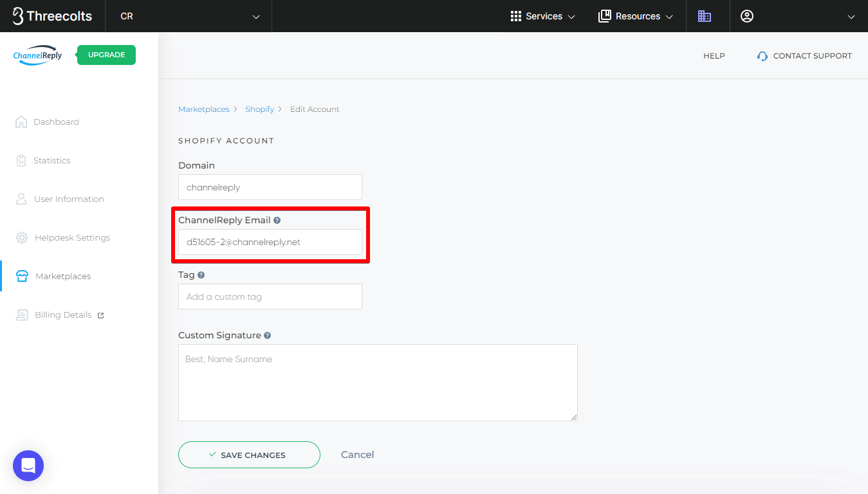
Task: Click the ChannelReply Email help icon
Action: coord(277,220)
